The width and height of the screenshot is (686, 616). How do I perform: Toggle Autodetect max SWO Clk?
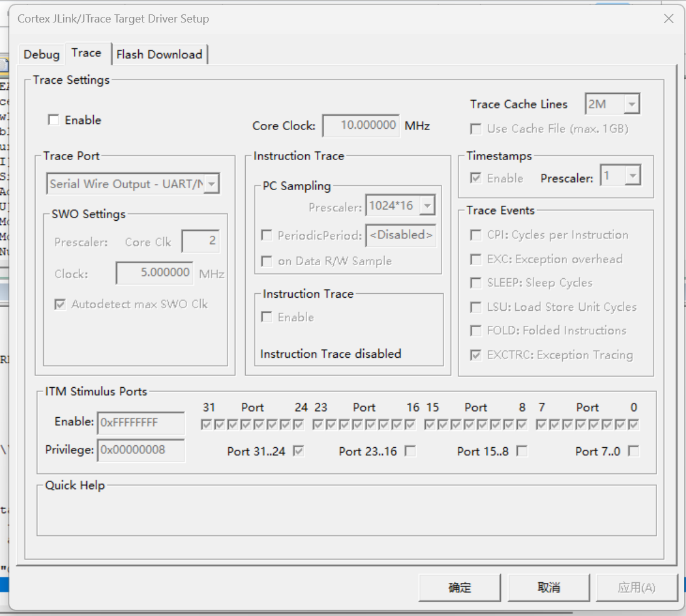point(60,304)
